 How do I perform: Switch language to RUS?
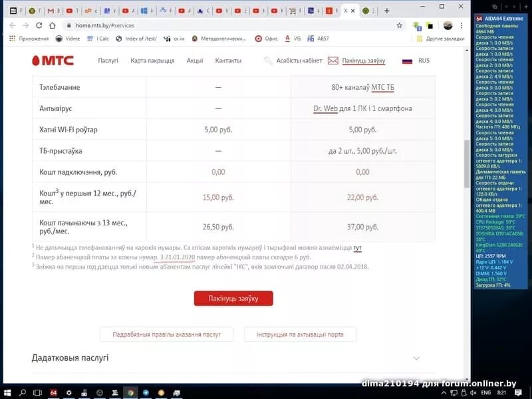(x=424, y=61)
